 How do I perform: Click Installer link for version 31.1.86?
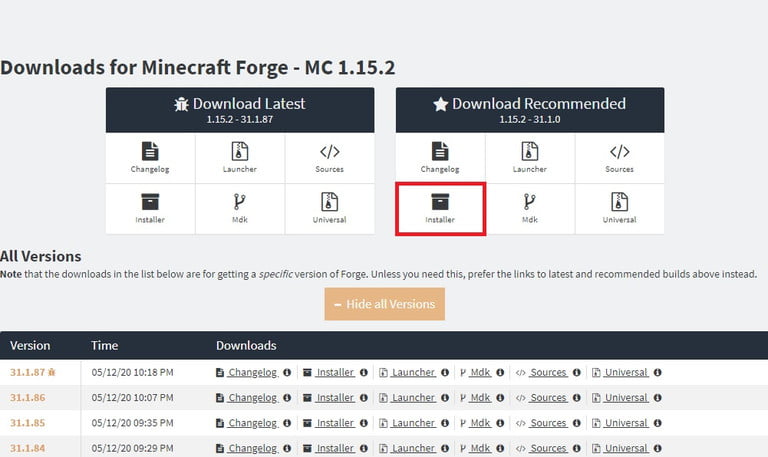(x=335, y=398)
